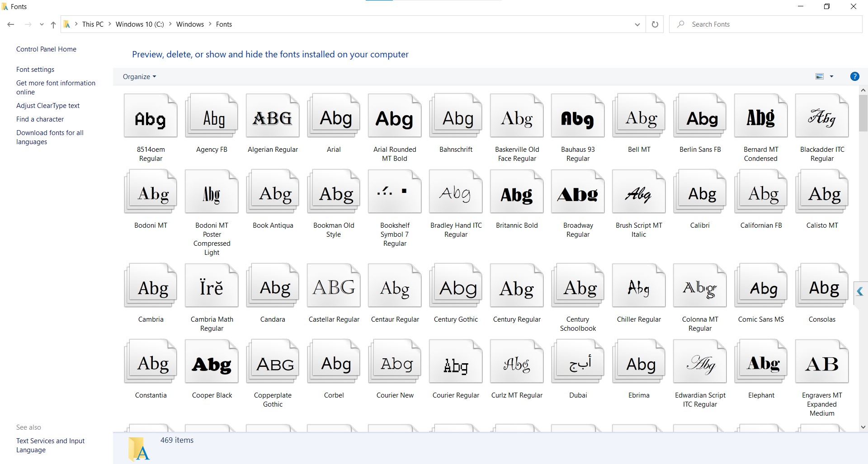Select the Courier New font icon
The image size is (868, 464).
[x=395, y=361]
